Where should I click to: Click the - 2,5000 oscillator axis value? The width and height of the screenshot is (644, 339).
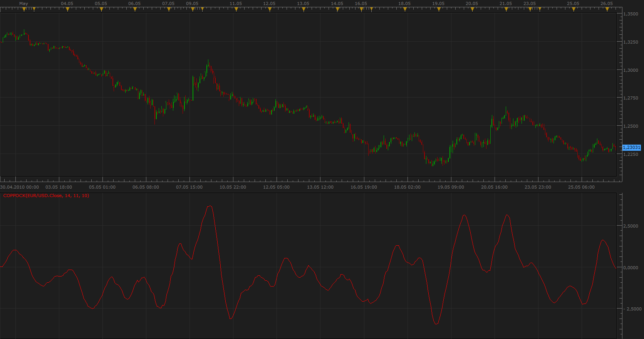tap(632, 309)
